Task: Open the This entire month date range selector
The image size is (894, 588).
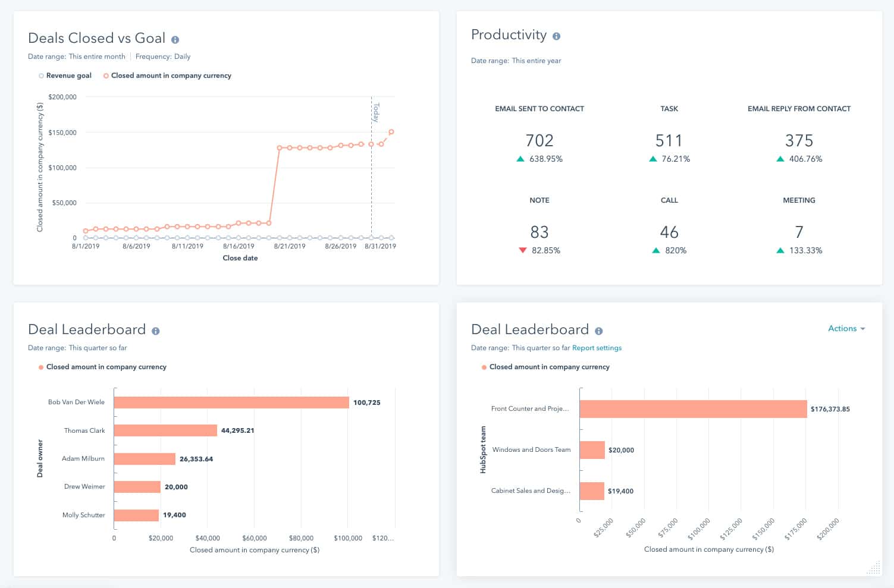Action: (96, 56)
